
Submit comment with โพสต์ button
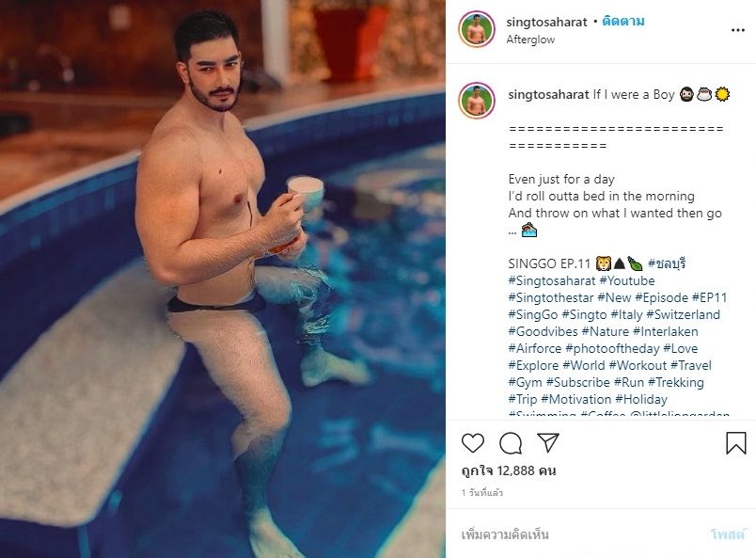coord(728,534)
